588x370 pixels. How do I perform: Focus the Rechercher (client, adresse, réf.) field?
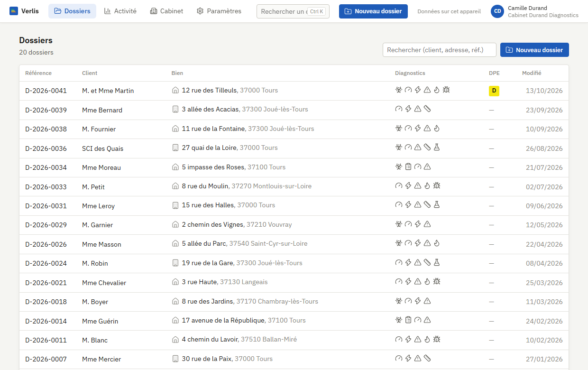tap(440, 50)
